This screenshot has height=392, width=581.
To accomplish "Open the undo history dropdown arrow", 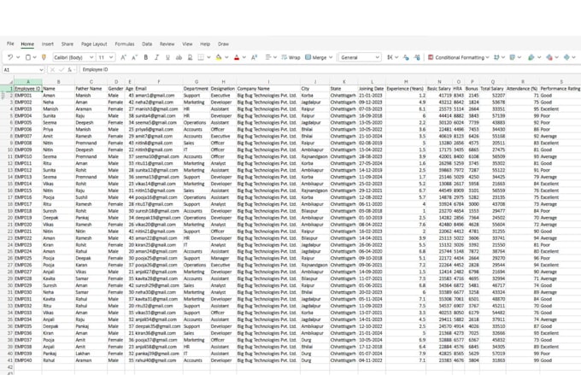I will tap(18, 57).
